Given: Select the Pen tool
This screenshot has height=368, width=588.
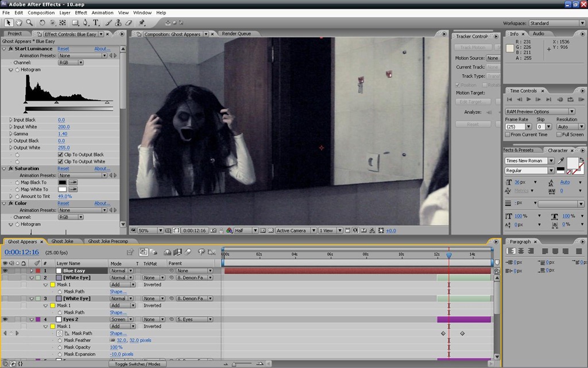Looking at the screenshot, I should point(86,23).
